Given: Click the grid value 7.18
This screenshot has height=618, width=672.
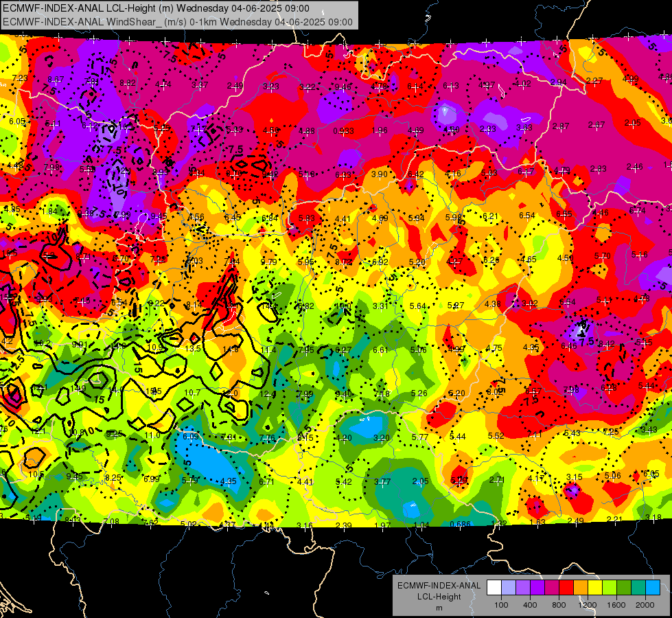Looking at the screenshot, I should (x=382, y=393).
